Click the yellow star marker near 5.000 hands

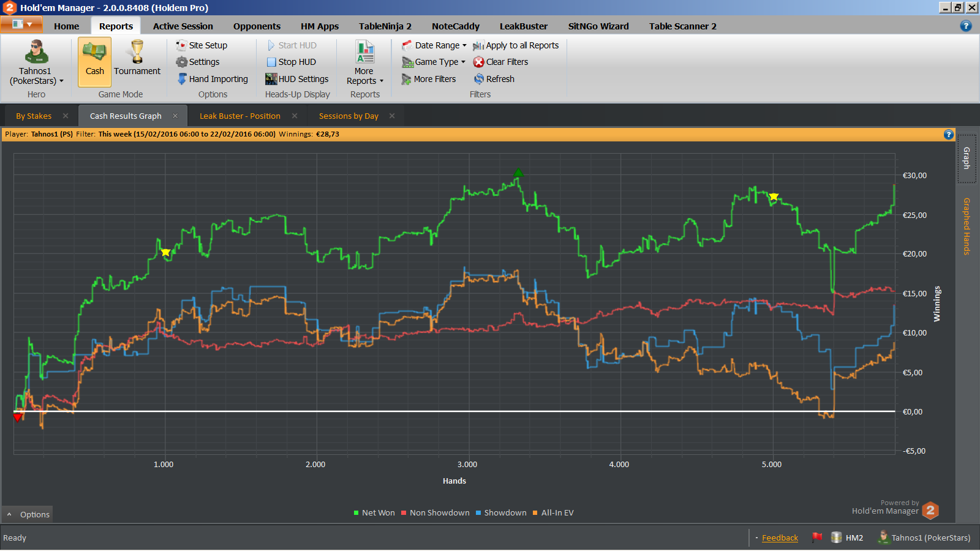(x=774, y=197)
